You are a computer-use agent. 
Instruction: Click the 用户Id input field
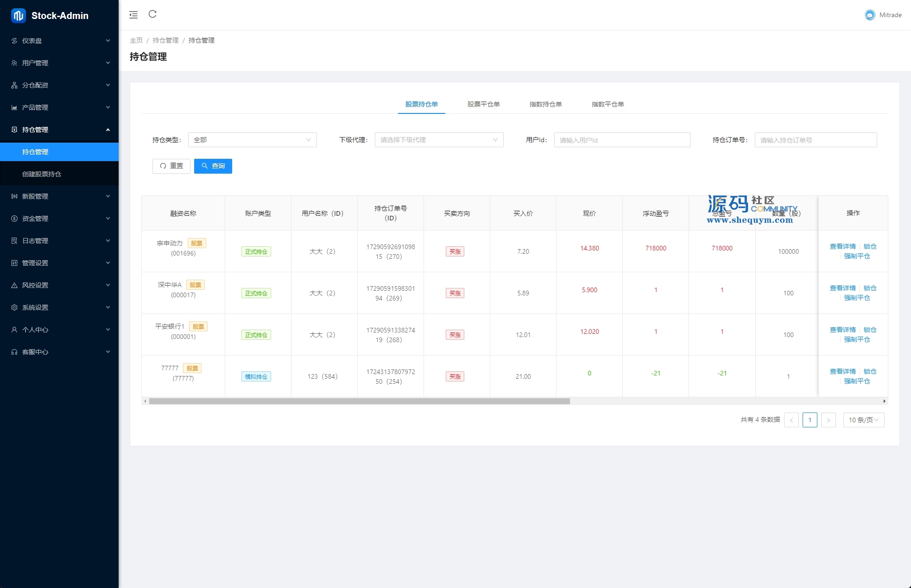[622, 140]
